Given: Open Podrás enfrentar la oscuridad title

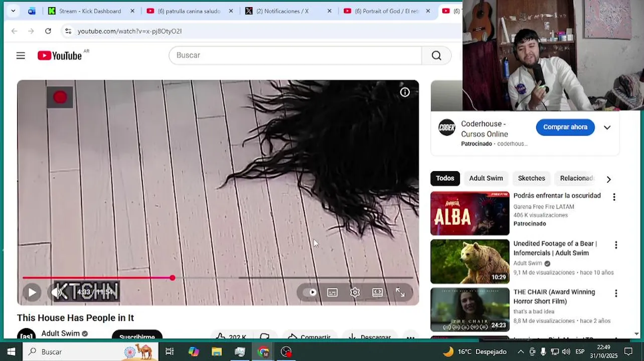Looking at the screenshot, I should point(557,196).
